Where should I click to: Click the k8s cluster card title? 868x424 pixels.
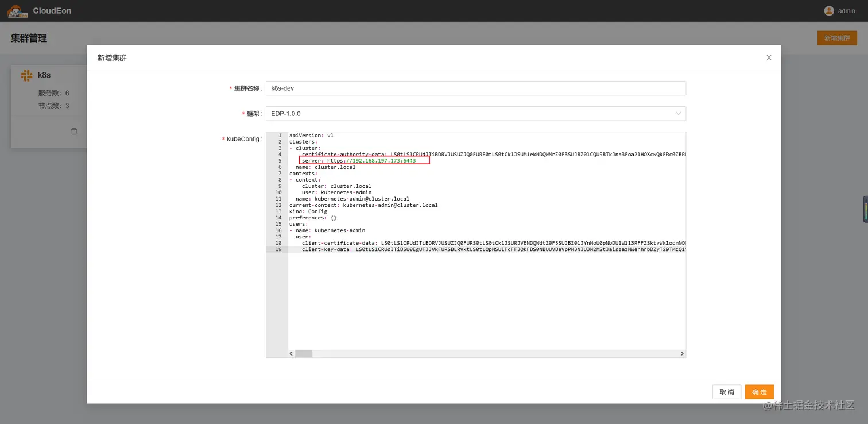44,75
